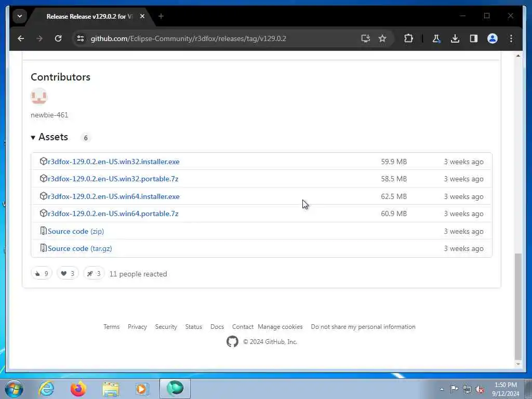The image size is (532, 399).
Task: Show hidden system tray icons arrow
Action: pos(442,389)
